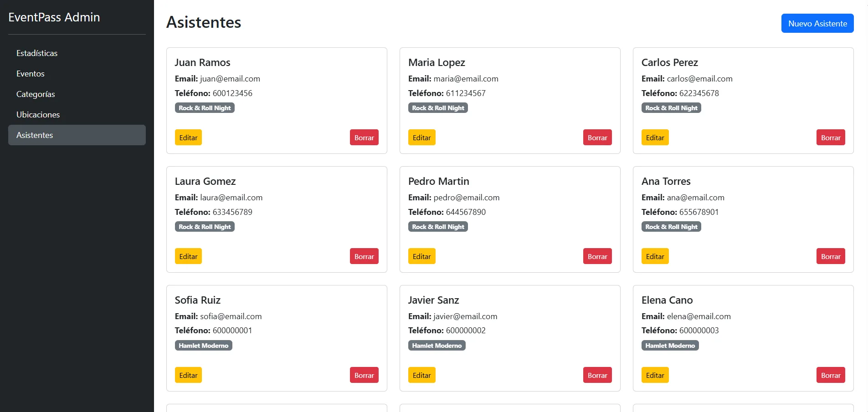Click Hamlet Moderno badge on Sofia Ruiz
The height and width of the screenshot is (412, 868).
tap(204, 346)
